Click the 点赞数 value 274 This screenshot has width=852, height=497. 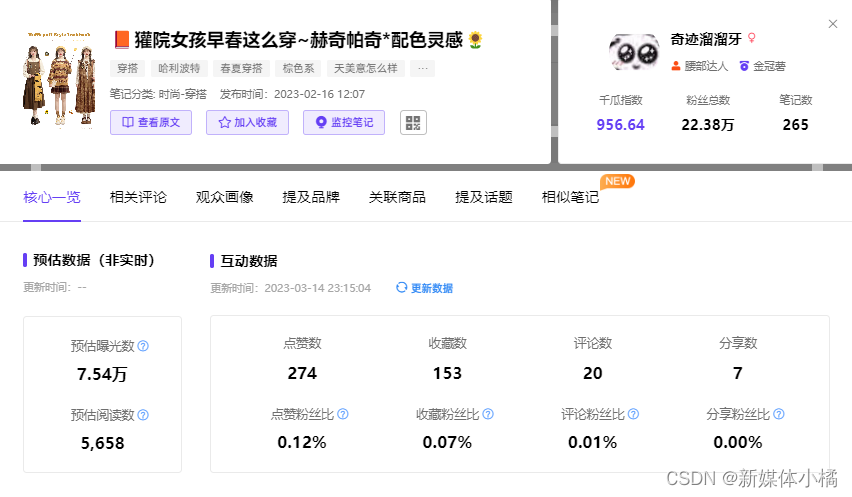[x=302, y=373]
